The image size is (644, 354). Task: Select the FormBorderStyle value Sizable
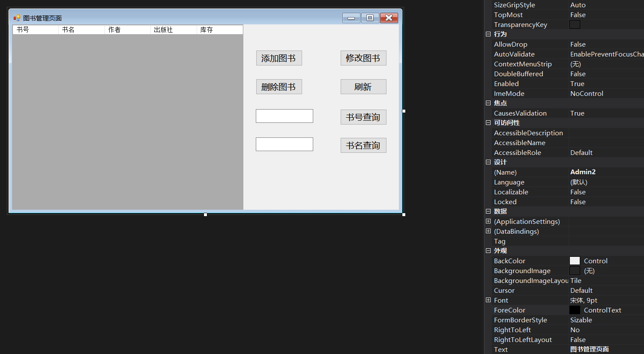581,320
